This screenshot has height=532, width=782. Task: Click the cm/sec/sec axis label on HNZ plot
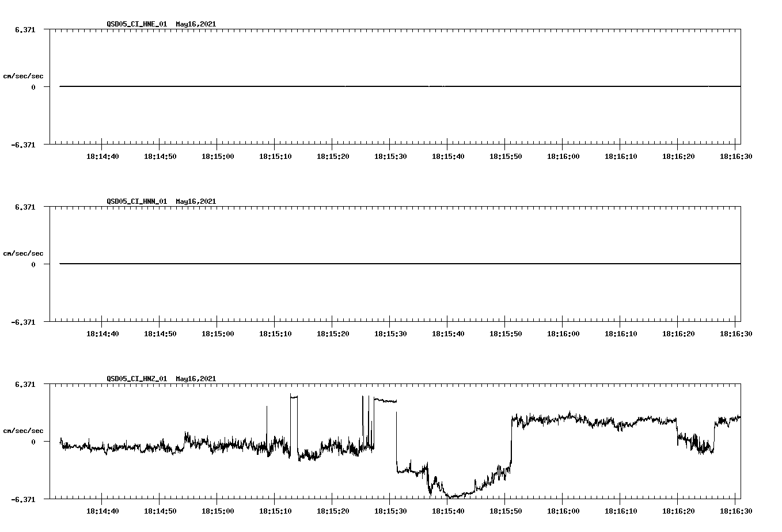coord(23,429)
